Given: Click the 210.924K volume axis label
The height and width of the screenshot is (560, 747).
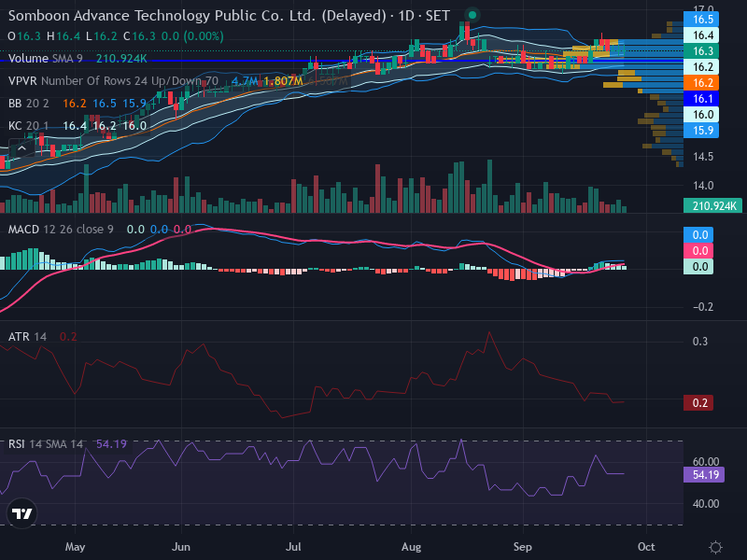Looking at the screenshot, I should 712,205.
